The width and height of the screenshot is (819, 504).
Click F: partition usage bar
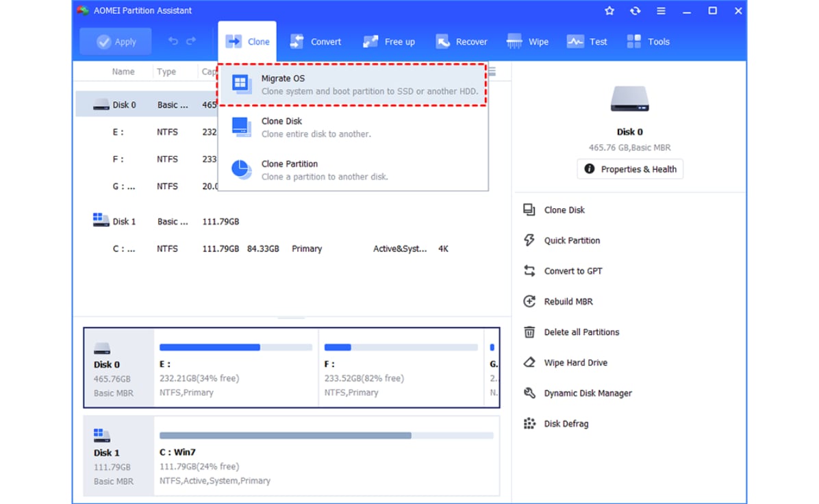click(x=401, y=347)
